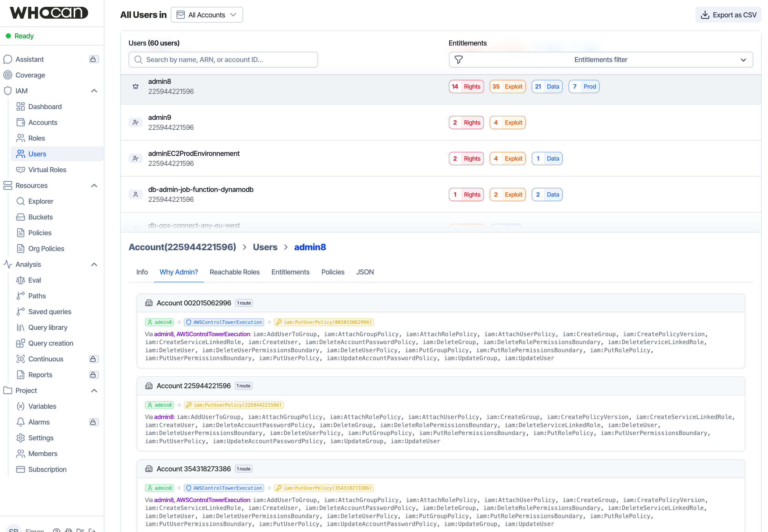The image size is (768, 532).
Task: Open Subscription card icon
Action: (21, 469)
